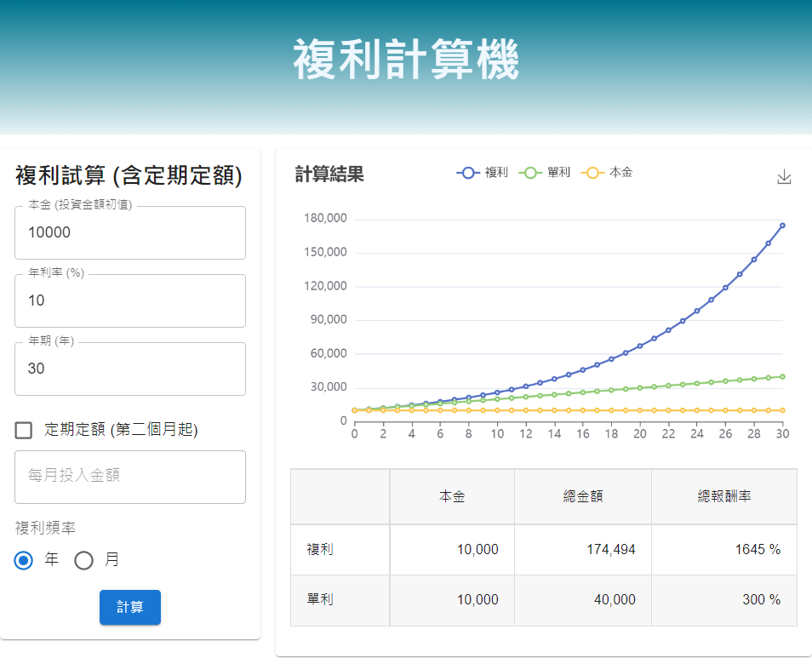Click the principal line point at year 30

[782, 410]
